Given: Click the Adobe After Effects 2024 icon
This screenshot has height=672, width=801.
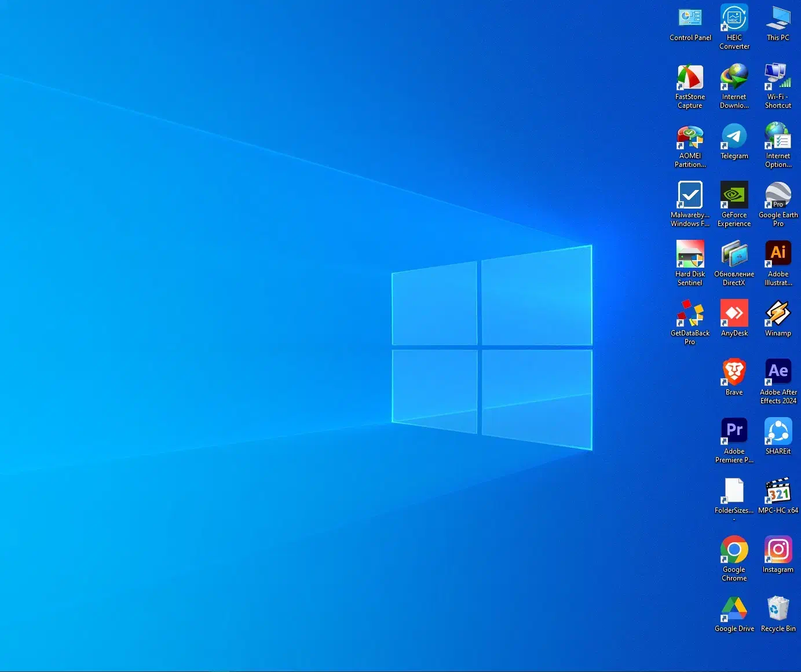Looking at the screenshot, I should (x=778, y=374).
